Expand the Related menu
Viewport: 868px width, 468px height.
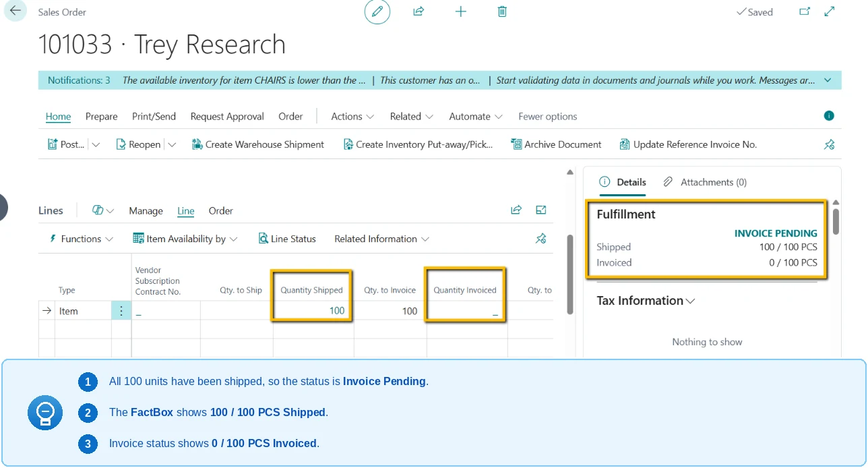(411, 116)
